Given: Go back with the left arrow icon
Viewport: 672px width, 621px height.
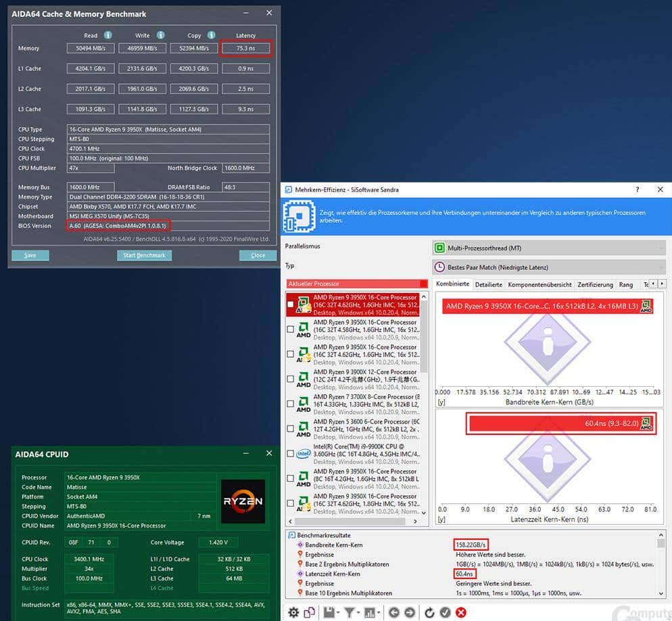Looking at the screenshot, I should (x=394, y=612).
